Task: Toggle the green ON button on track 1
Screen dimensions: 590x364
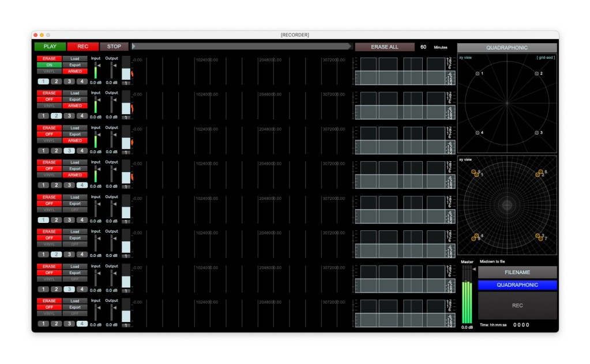Action: click(x=49, y=65)
